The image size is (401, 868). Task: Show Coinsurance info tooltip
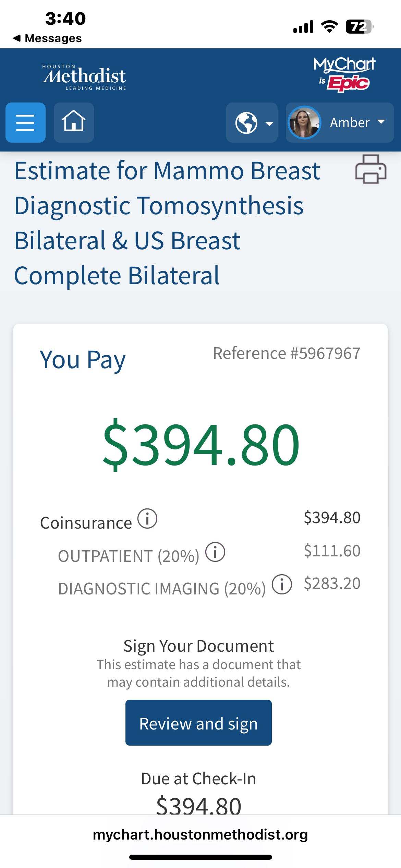pyautogui.click(x=147, y=519)
